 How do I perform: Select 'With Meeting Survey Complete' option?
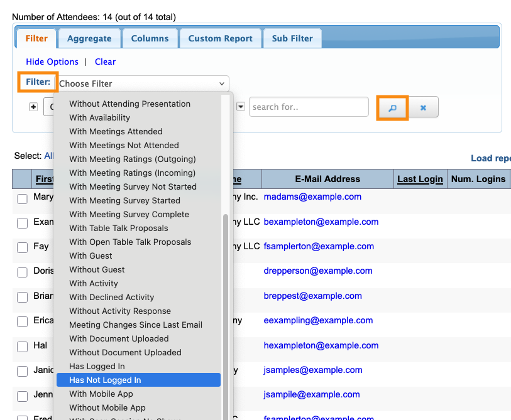[138, 214]
